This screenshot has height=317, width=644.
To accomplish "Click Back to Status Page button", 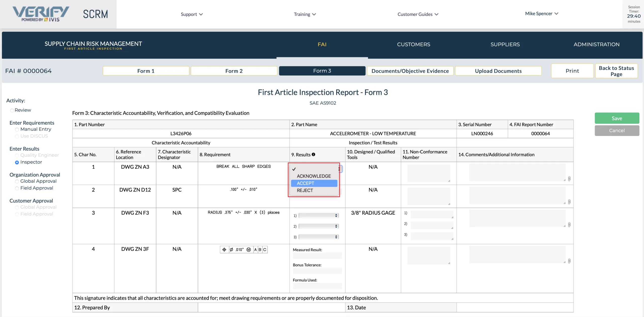I will tap(616, 71).
